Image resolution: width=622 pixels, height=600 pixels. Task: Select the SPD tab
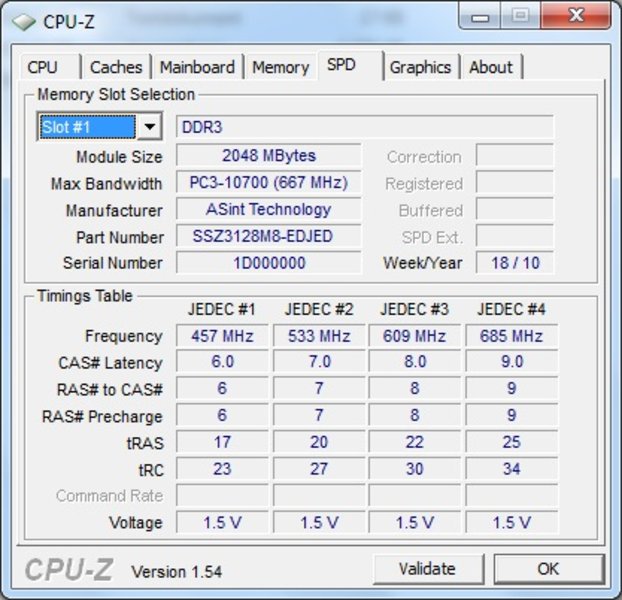[341, 65]
